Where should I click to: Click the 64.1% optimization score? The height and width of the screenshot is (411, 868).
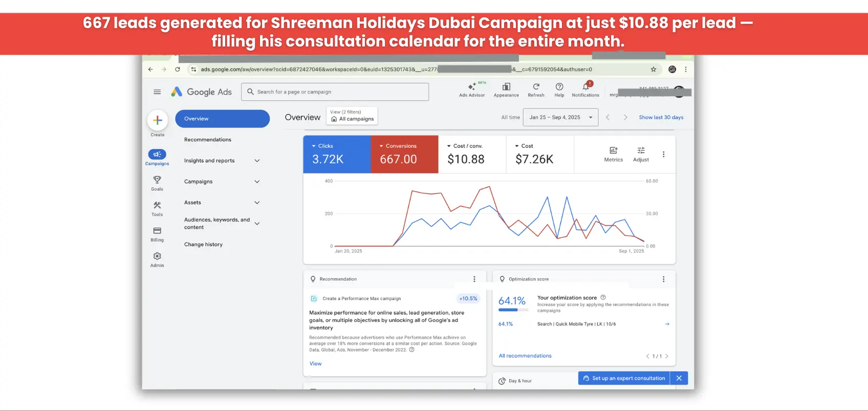pyautogui.click(x=512, y=301)
